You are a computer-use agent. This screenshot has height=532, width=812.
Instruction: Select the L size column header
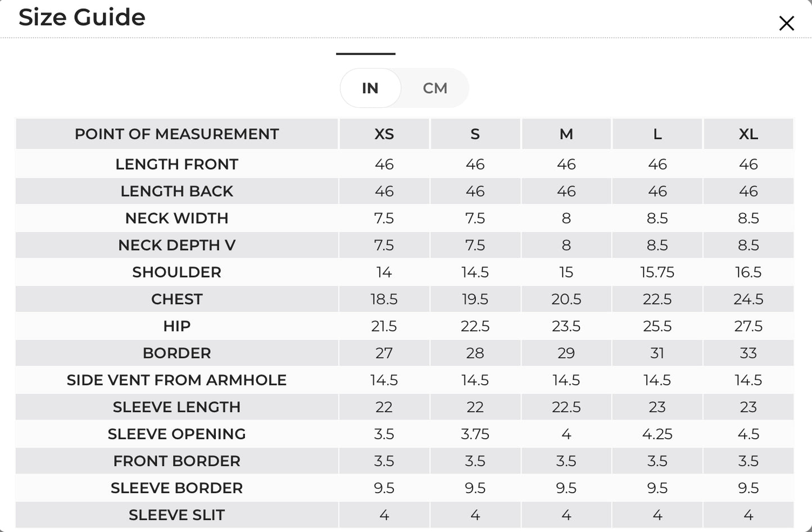[657, 134]
